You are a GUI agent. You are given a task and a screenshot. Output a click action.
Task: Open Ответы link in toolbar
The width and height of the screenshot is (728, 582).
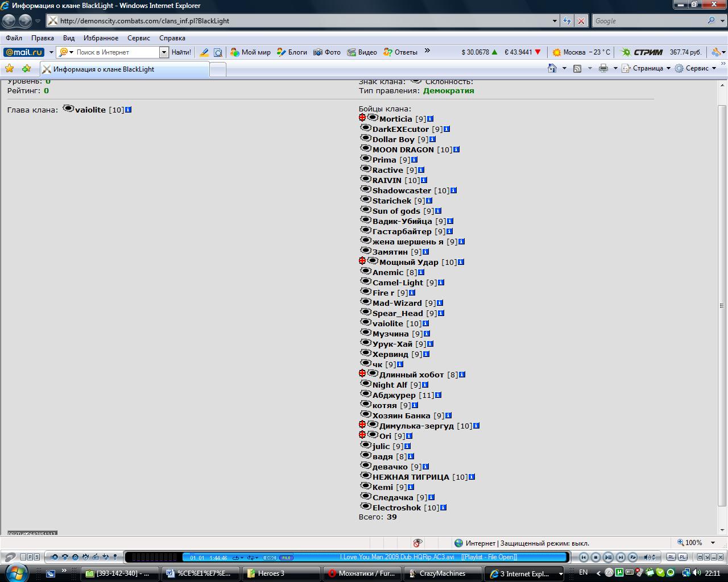(400, 52)
